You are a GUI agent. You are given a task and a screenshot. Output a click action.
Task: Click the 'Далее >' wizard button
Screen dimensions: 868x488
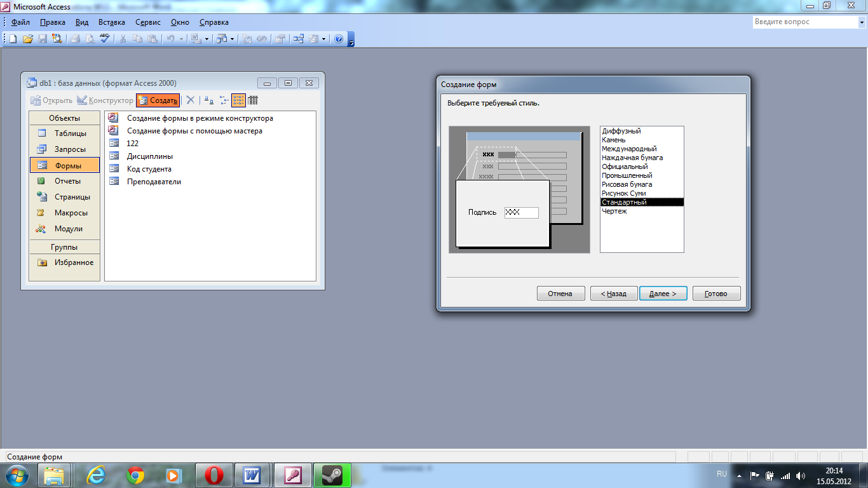(x=663, y=294)
